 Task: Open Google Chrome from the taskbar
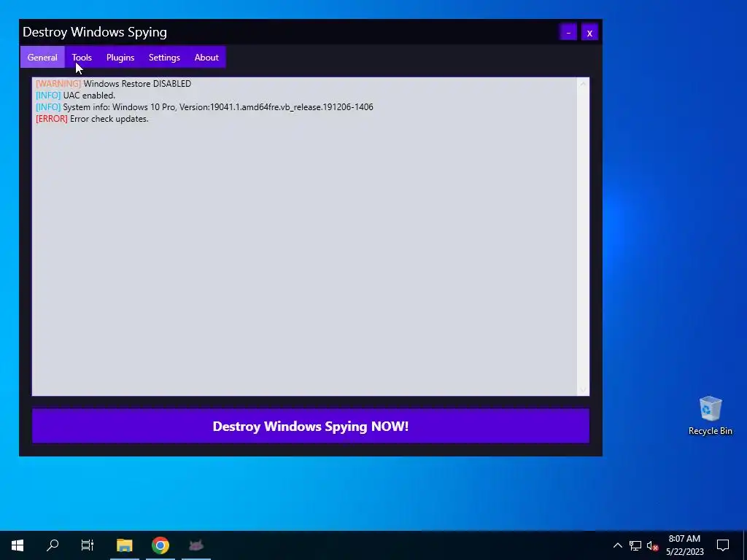(160, 545)
